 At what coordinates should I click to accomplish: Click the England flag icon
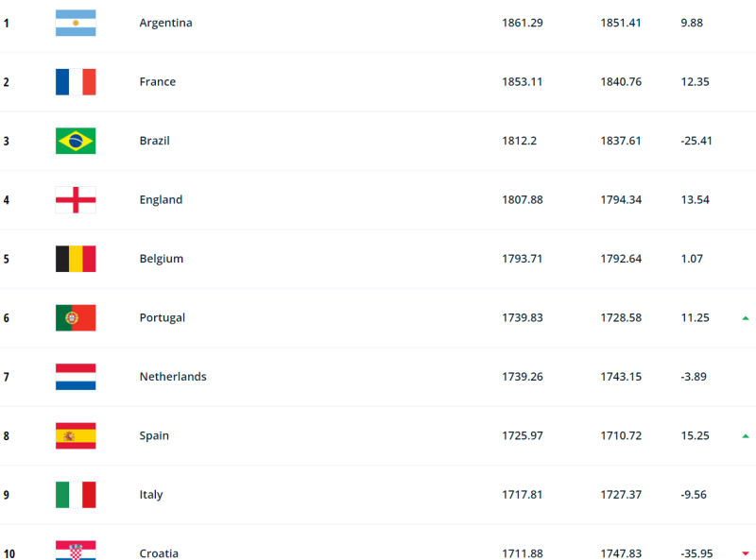(x=76, y=200)
